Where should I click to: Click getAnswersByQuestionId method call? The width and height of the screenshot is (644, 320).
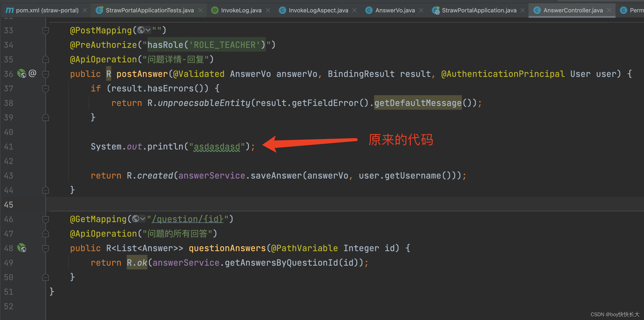pos(281,263)
